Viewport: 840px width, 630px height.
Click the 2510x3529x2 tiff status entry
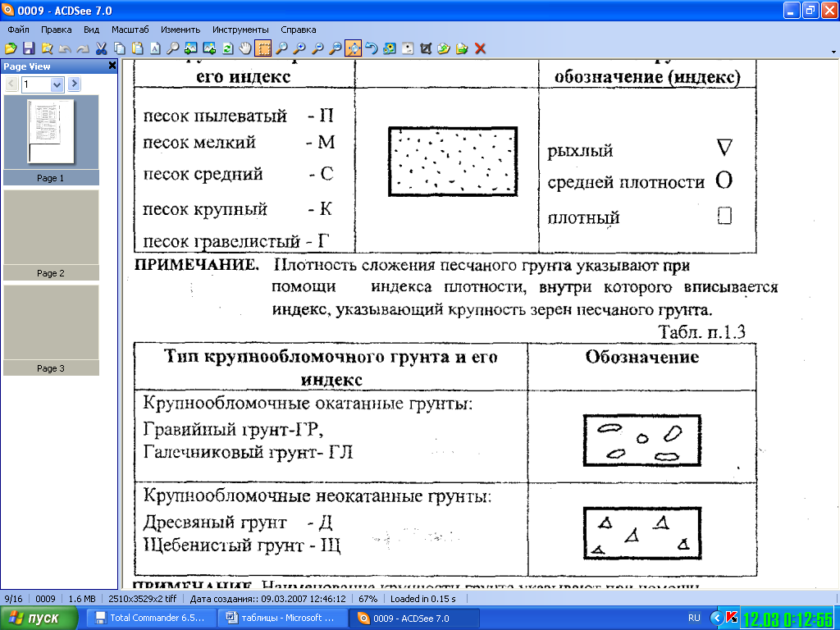tap(143, 598)
